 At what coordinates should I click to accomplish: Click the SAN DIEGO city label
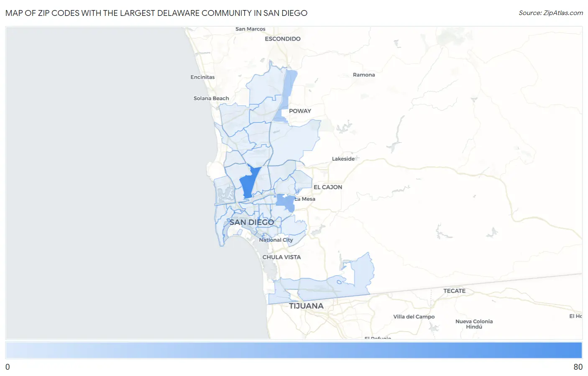click(x=252, y=222)
